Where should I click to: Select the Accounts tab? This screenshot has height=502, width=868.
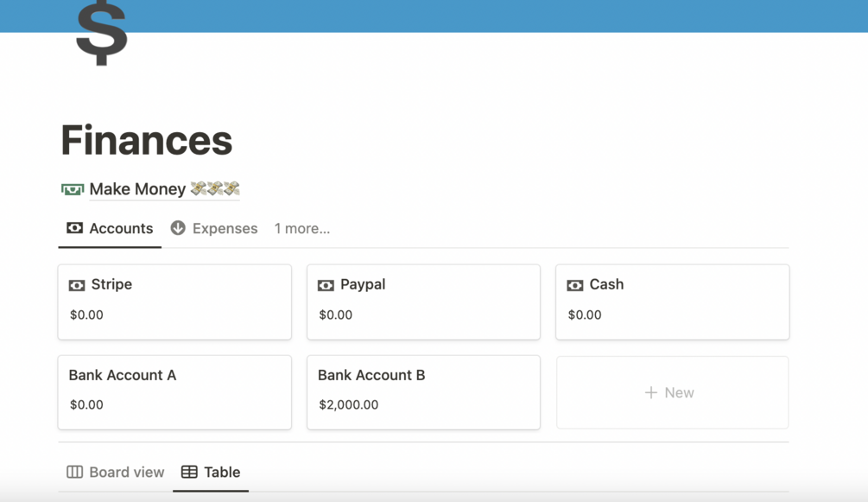(x=120, y=229)
